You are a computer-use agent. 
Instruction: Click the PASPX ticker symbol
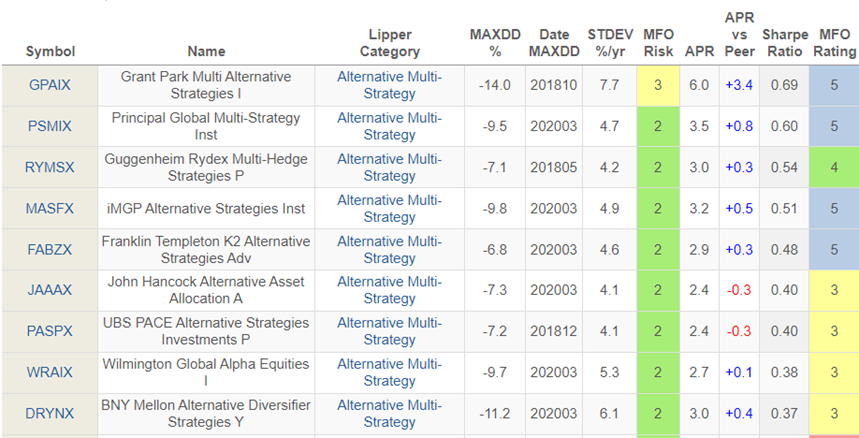coord(48,331)
